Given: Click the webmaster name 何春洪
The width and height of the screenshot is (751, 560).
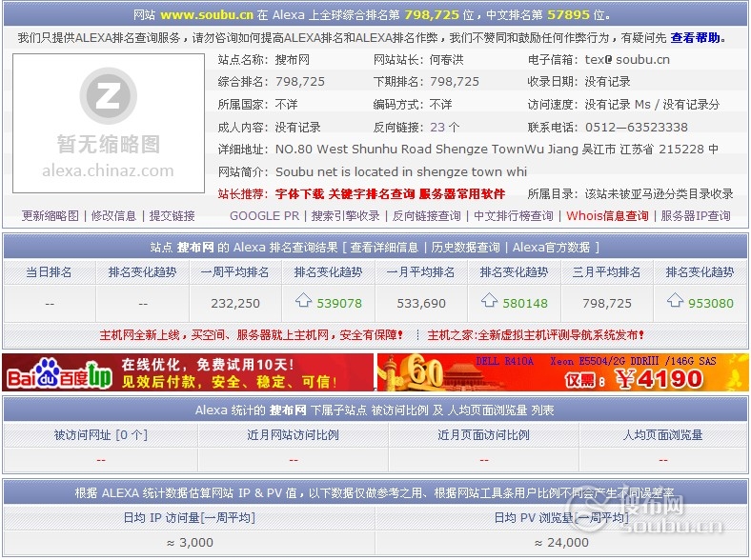Looking at the screenshot, I should (446, 60).
